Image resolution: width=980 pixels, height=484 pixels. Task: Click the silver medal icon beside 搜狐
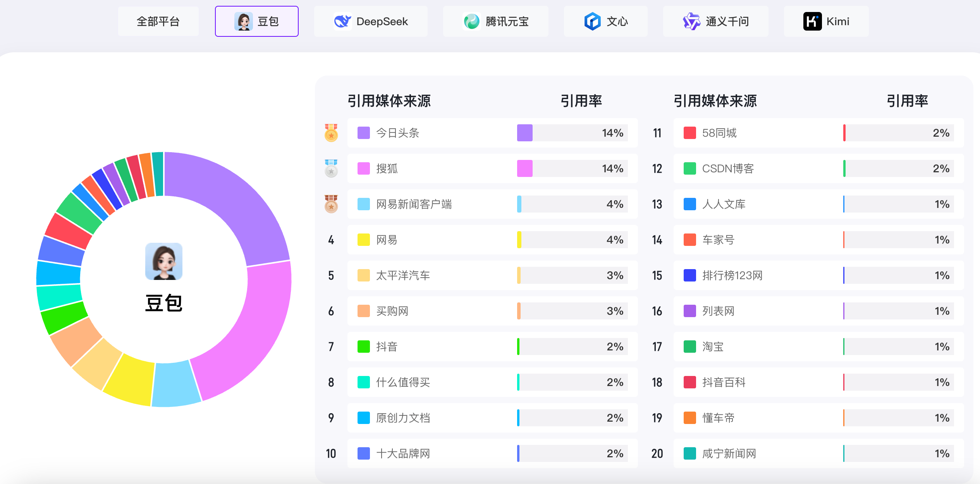coord(331,168)
